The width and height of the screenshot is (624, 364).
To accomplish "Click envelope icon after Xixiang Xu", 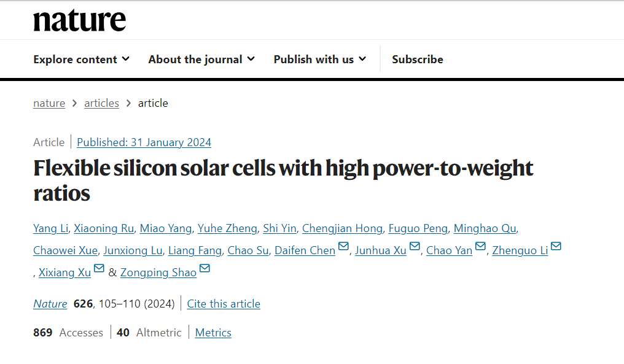I will coord(99,269).
